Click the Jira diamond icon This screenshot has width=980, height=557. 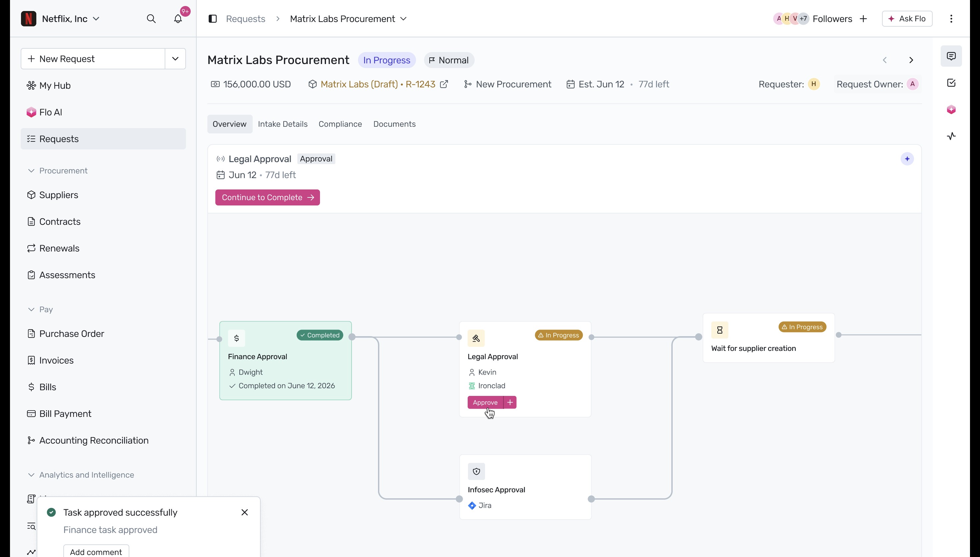[472, 506]
